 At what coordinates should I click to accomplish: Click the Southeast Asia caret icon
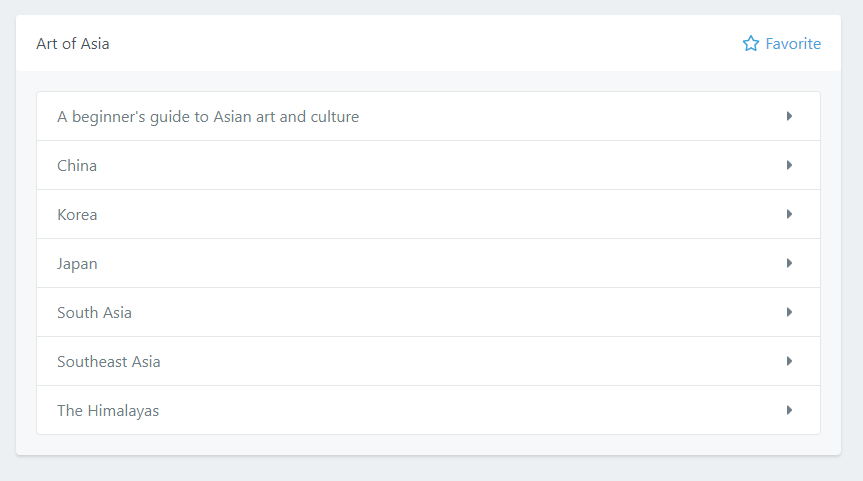point(789,361)
